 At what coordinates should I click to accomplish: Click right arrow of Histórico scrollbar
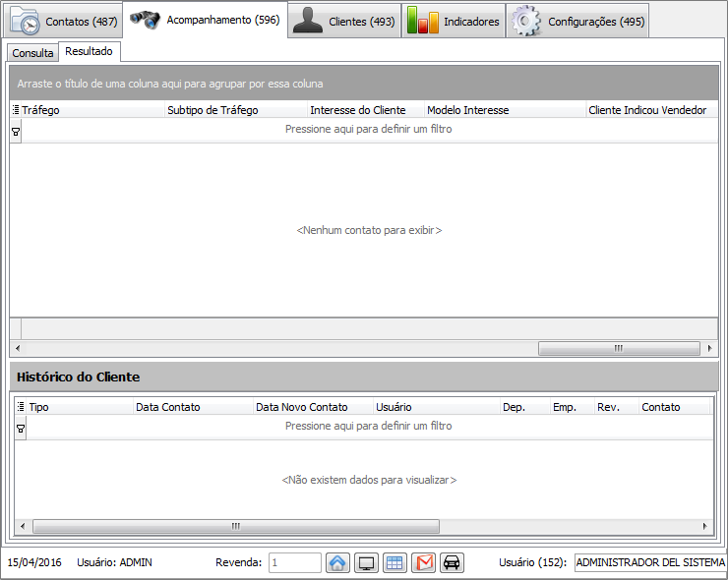coord(704,526)
